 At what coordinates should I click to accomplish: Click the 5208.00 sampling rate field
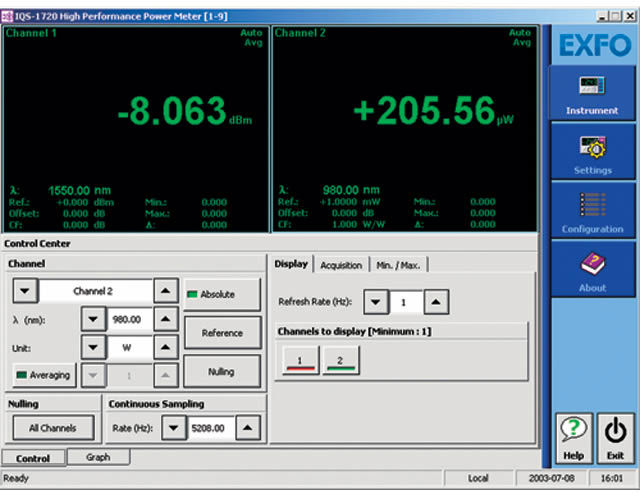pos(211,428)
